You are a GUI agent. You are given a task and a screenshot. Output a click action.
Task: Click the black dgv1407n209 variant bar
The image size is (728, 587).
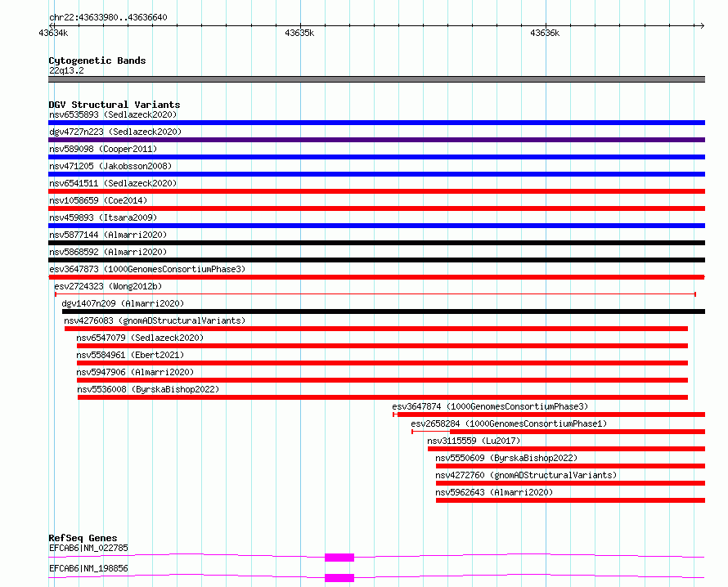384,311
